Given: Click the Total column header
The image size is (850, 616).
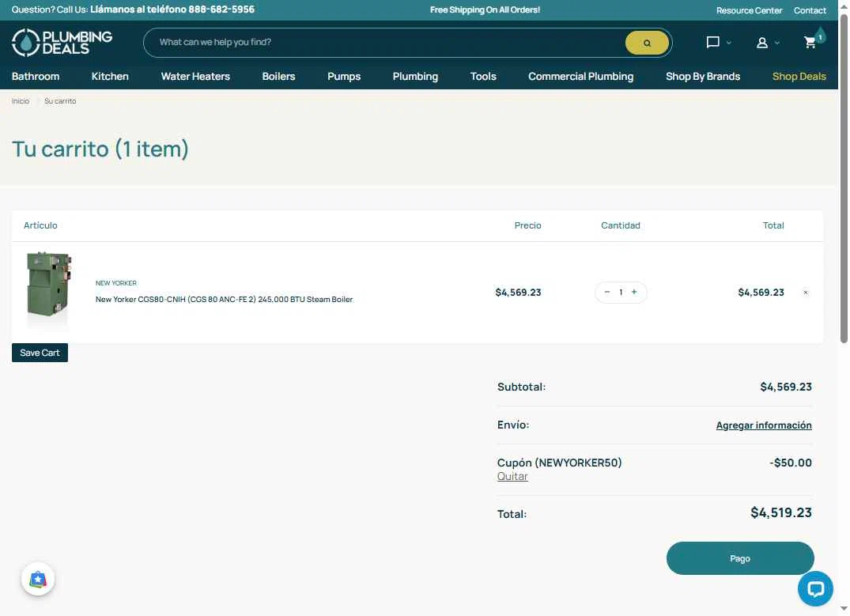Looking at the screenshot, I should tap(773, 225).
